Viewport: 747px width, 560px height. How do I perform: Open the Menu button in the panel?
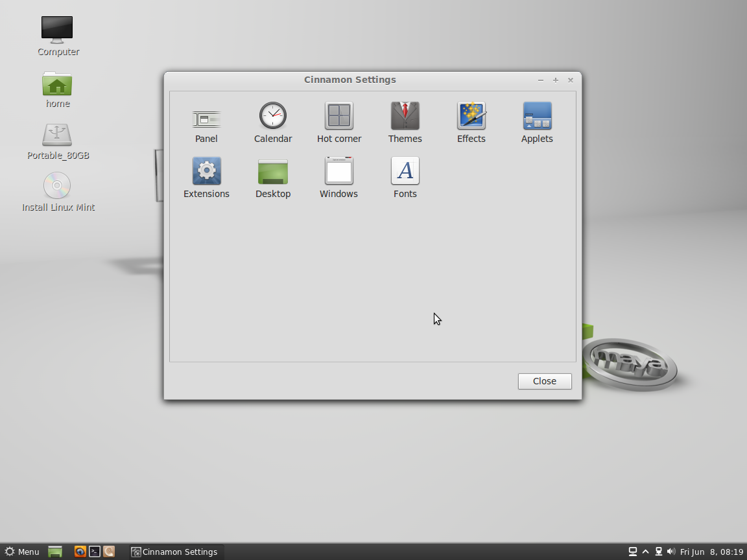pos(22,552)
